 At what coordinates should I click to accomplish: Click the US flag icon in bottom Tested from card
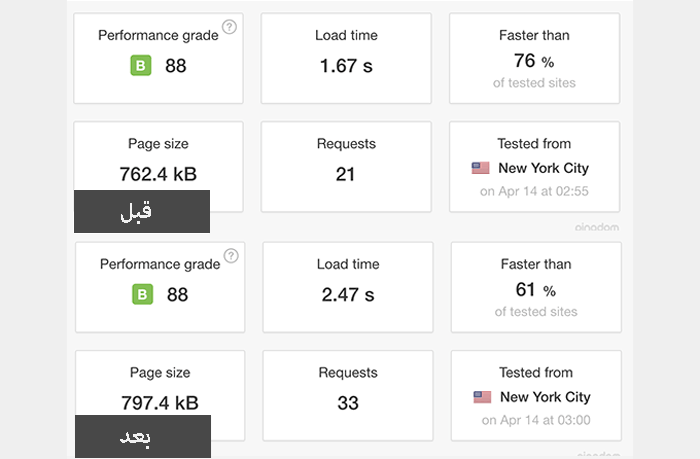pos(482,397)
